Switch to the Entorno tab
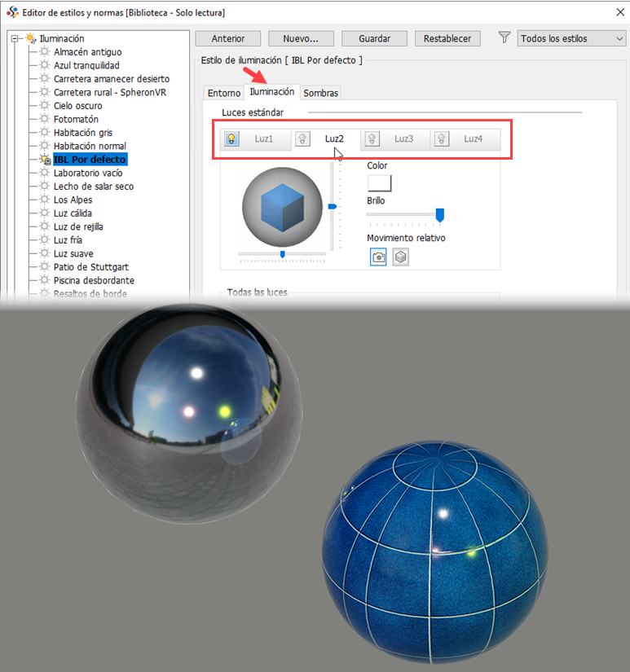The width and height of the screenshot is (630, 672). pyautogui.click(x=224, y=93)
